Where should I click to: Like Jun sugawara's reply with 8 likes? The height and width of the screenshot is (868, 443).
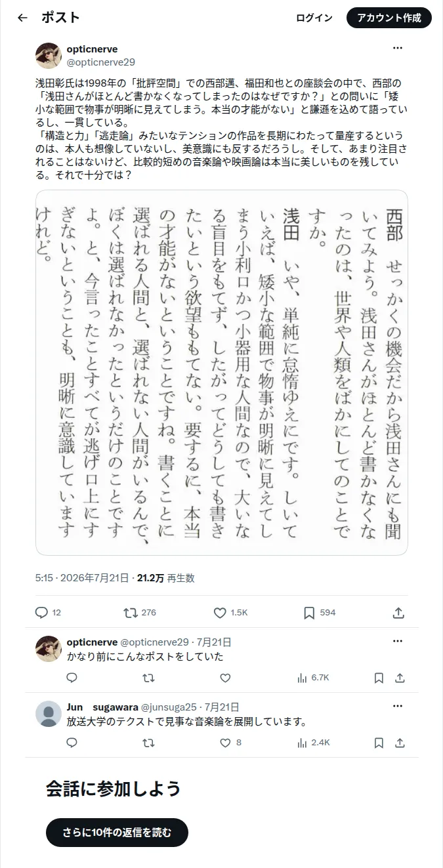click(x=230, y=743)
